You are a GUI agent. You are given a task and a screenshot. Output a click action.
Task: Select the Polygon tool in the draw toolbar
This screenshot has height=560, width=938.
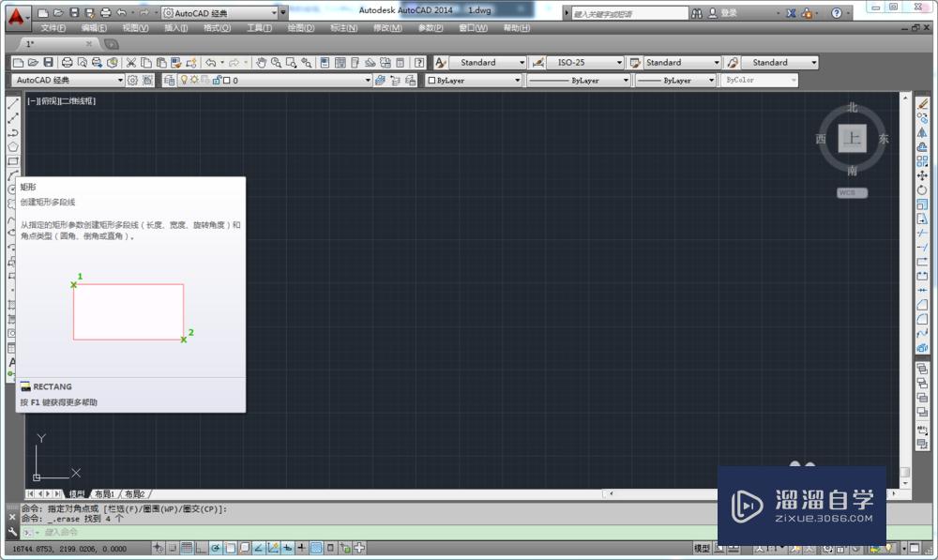click(12, 146)
